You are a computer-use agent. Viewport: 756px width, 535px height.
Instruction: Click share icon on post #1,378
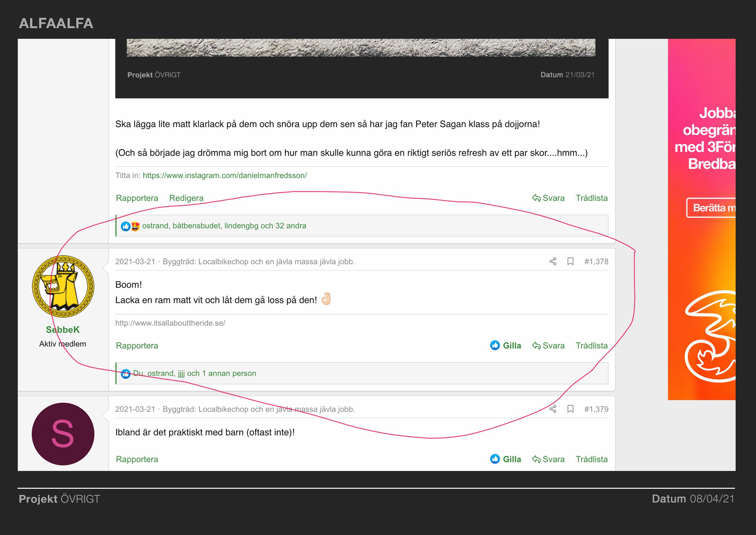point(552,262)
